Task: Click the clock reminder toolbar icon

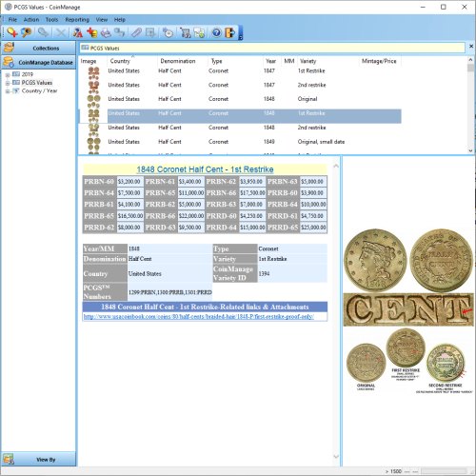Action: pyautogui.click(x=168, y=32)
